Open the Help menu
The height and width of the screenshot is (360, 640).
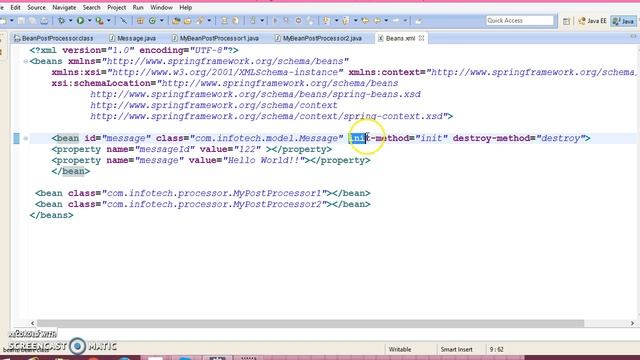186,7
